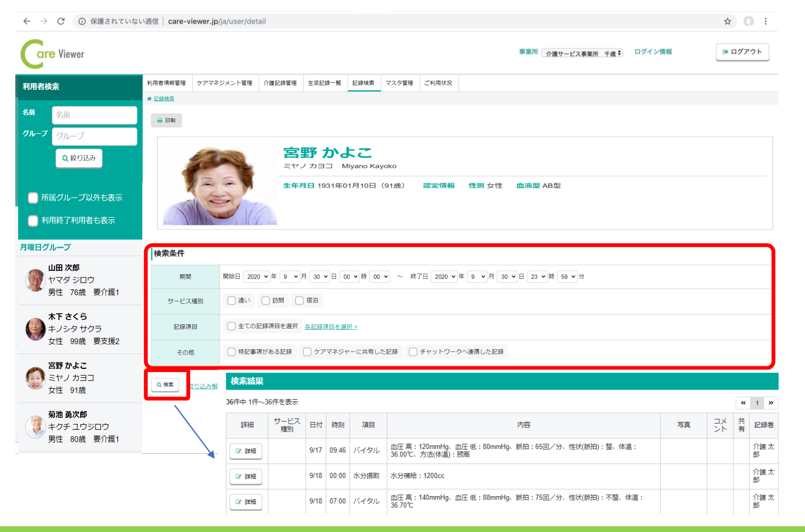Image resolution: width=805 pixels, height=532 pixels.
Task: Expand the end minute dropdown showing 59
Action: click(x=568, y=277)
